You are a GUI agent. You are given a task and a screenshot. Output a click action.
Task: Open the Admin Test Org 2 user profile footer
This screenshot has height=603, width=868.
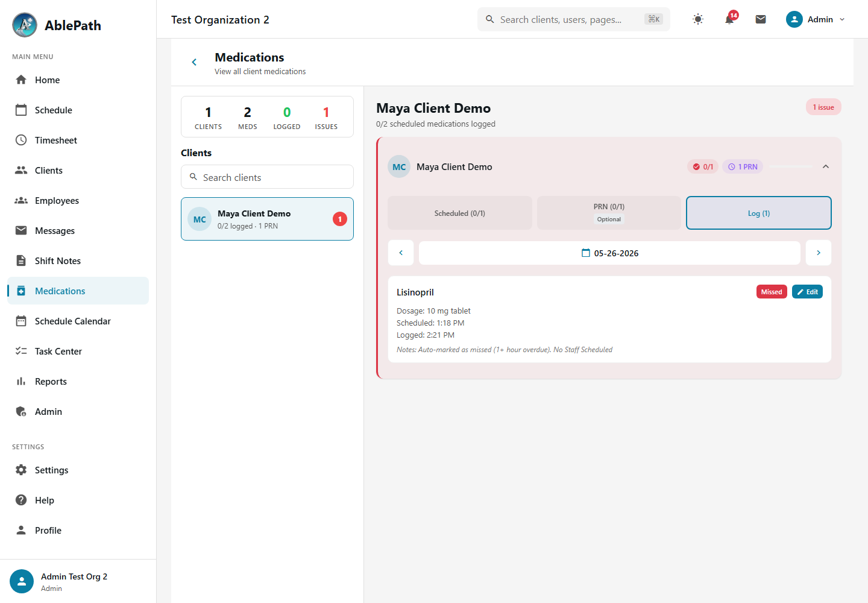tap(78, 581)
